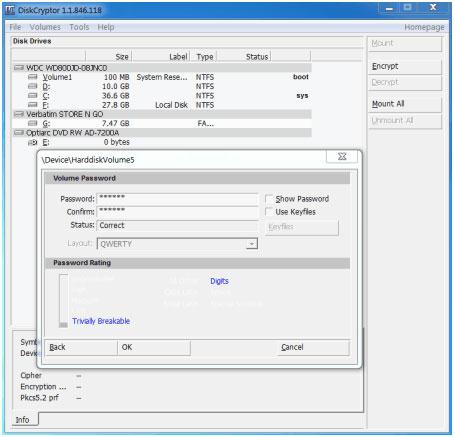Click the Size column header
The height and width of the screenshot is (437, 454).
108,57
